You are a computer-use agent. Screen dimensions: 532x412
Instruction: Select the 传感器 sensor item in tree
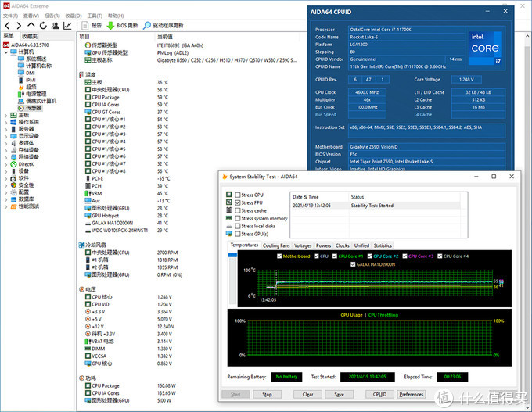click(33, 107)
